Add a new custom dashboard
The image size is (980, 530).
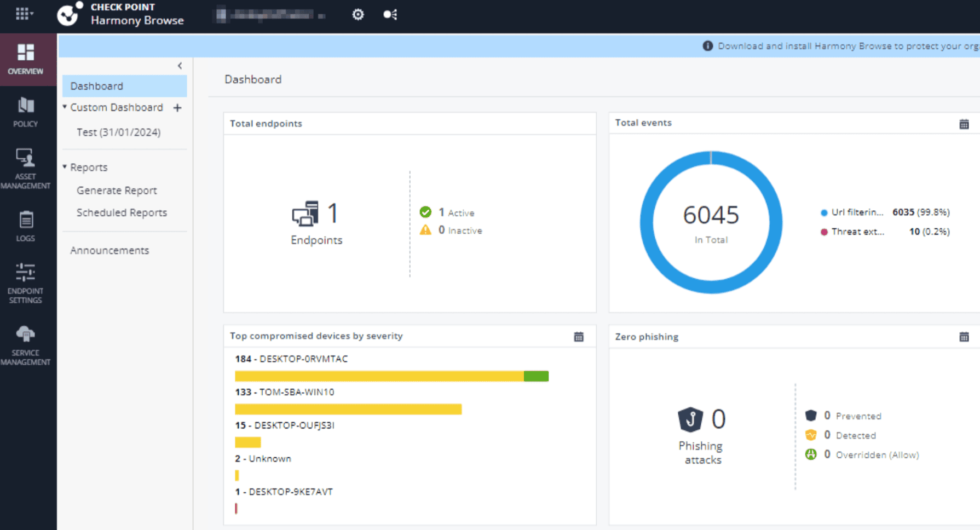pyautogui.click(x=177, y=108)
